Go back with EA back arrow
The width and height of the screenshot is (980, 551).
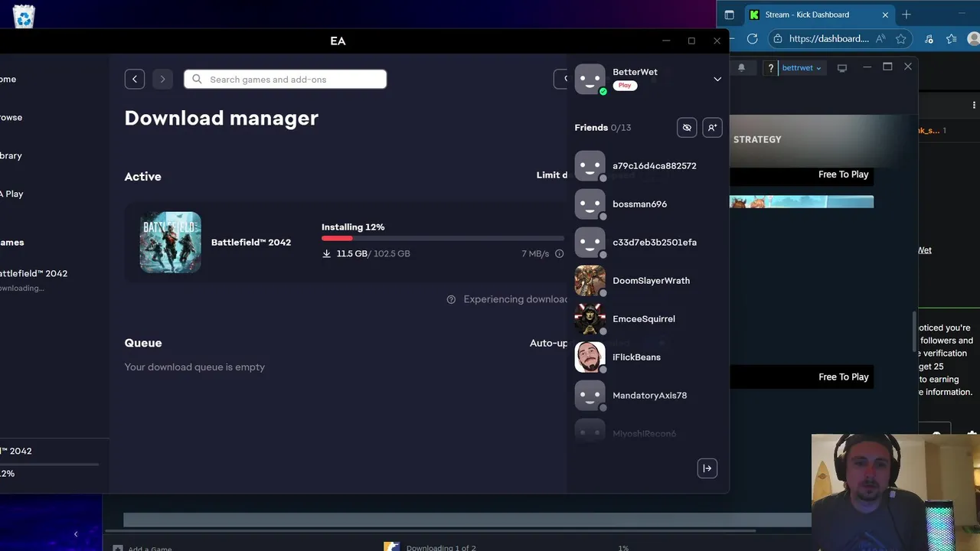tap(135, 79)
